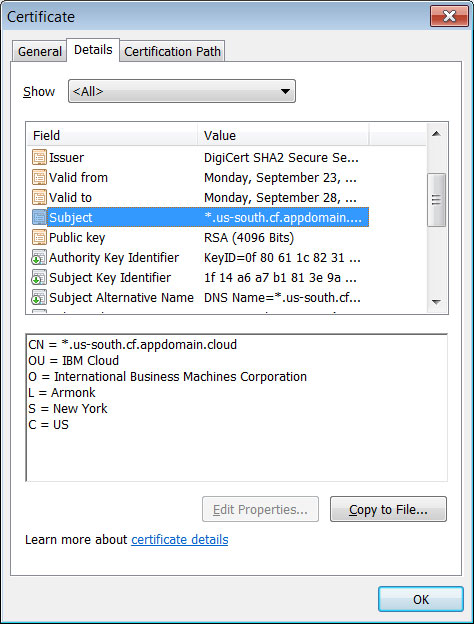This screenshot has height=624, width=474.
Task: Click the DigiCert SHA2 Secure Se... value
Action: pos(281,158)
